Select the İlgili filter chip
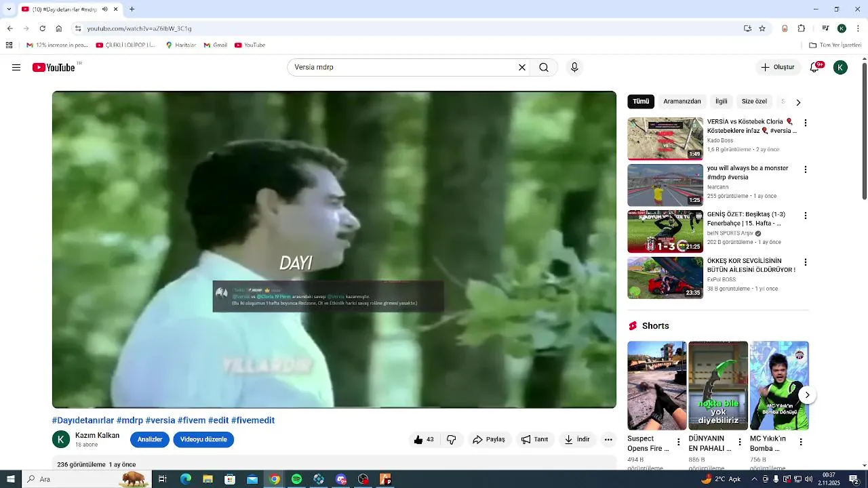The width and height of the screenshot is (868, 488). click(x=722, y=101)
